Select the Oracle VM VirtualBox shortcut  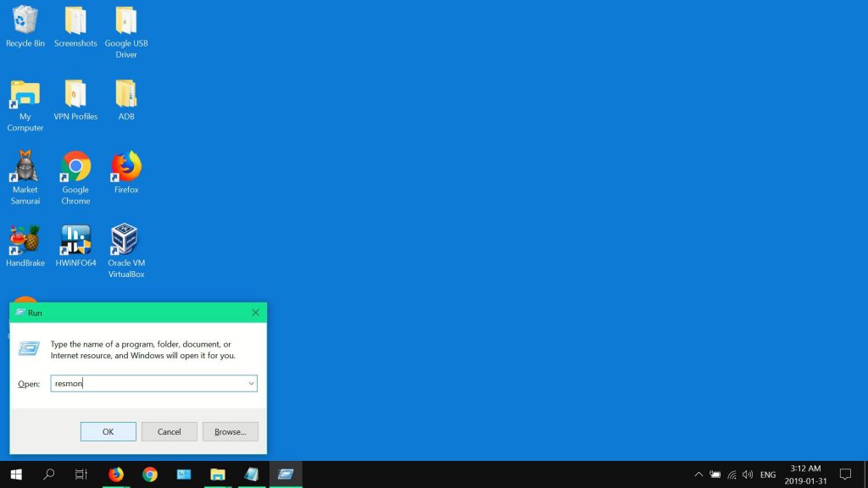125,251
